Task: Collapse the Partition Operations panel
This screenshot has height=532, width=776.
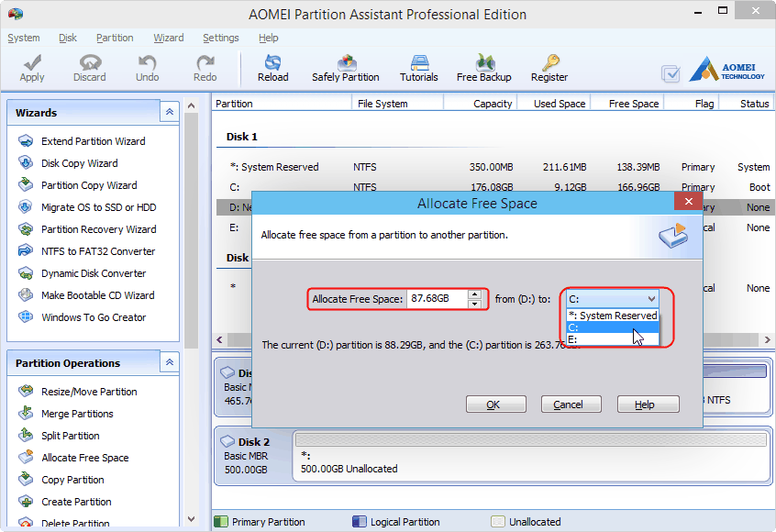Action: [170, 362]
